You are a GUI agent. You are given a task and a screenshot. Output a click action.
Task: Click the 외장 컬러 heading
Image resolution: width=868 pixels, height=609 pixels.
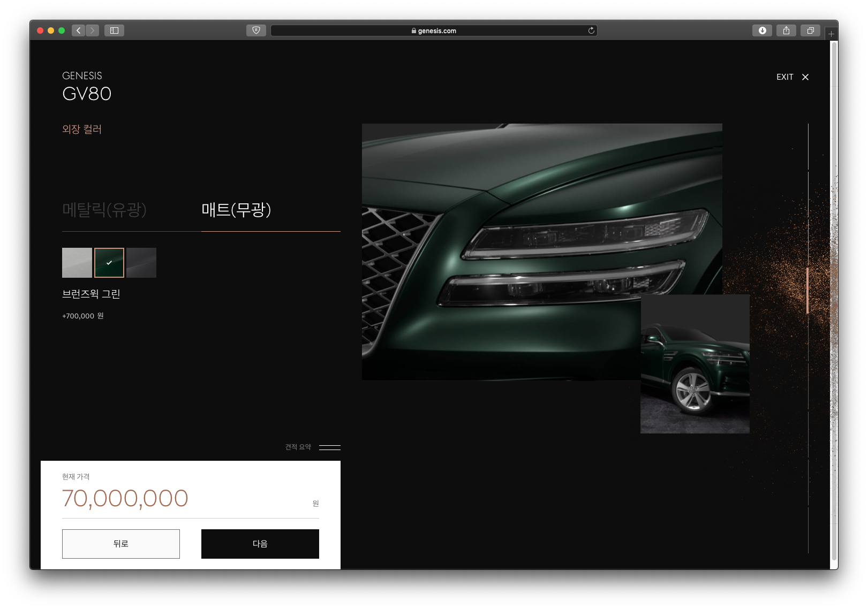[82, 130]
